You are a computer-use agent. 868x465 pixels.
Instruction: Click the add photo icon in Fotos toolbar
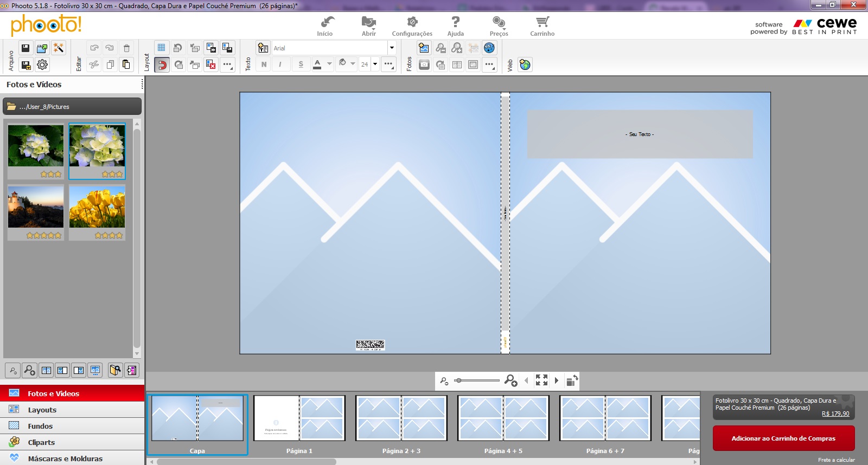424,48
